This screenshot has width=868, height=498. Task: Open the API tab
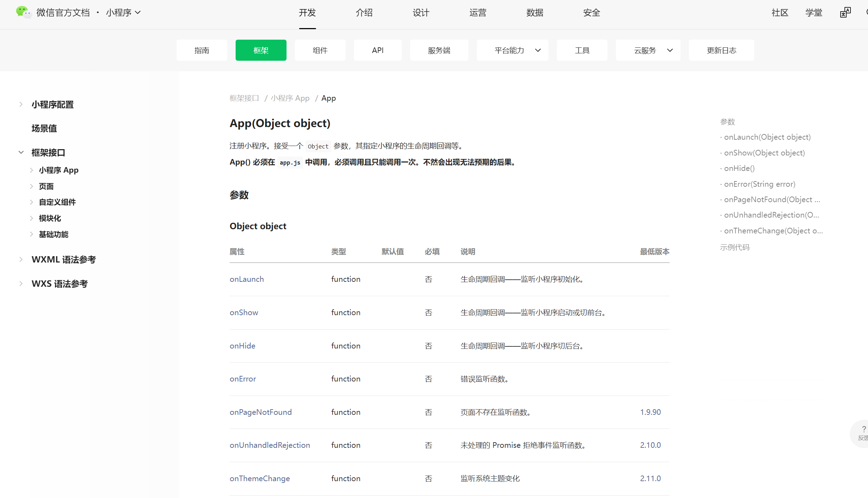(x=377, y=50)
